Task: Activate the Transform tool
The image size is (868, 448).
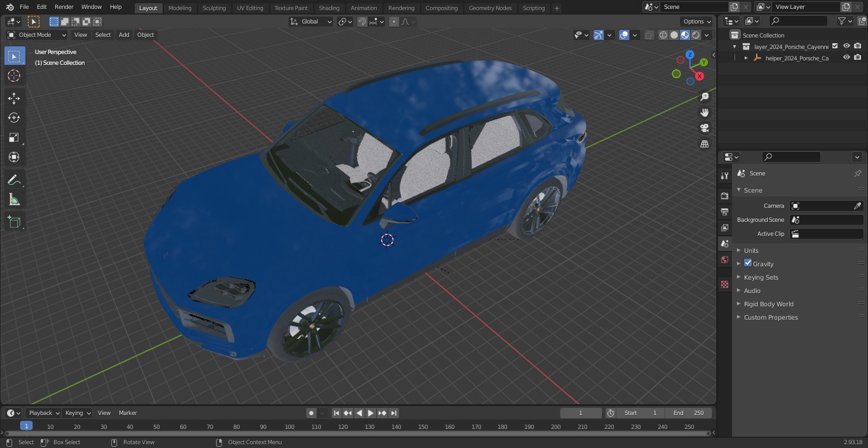Action: pos(14,157)
